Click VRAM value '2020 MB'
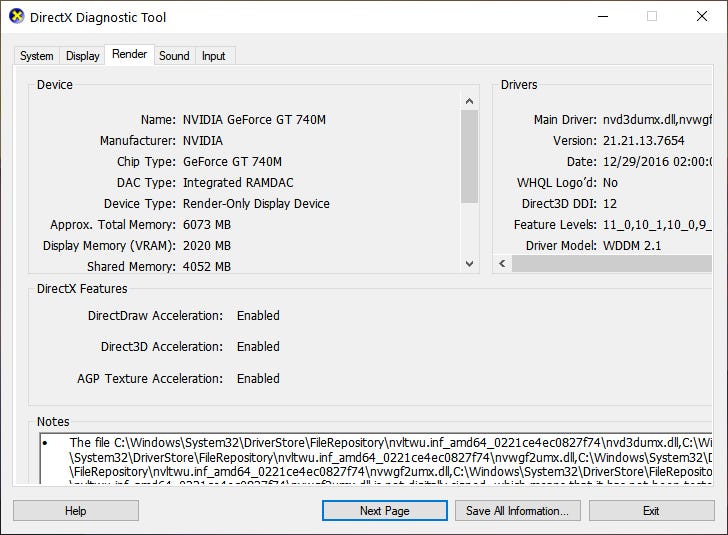This screenshot has width=728, height=535. (207, 246)
